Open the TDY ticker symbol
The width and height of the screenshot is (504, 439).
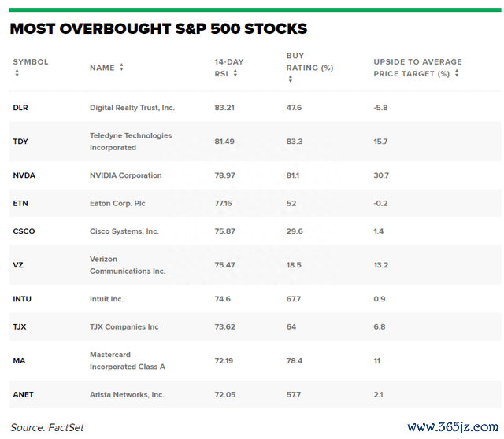[x=20, y=142]
